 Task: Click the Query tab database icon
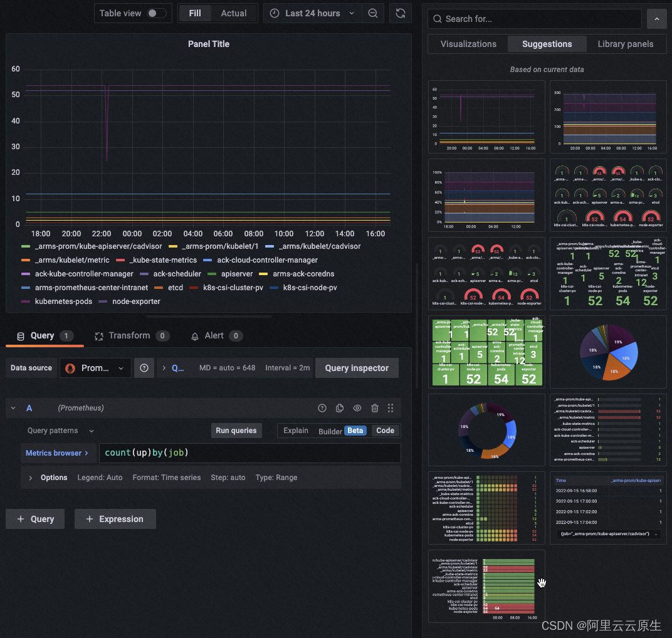[20, 336]
